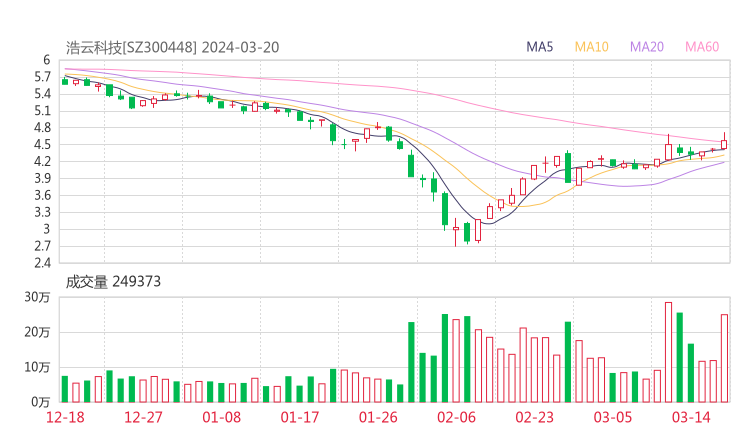Image resolution: width=740 pixels, height=440 pixels.
Task: Click the 2.4 price axis label
Action: (42, 263)
